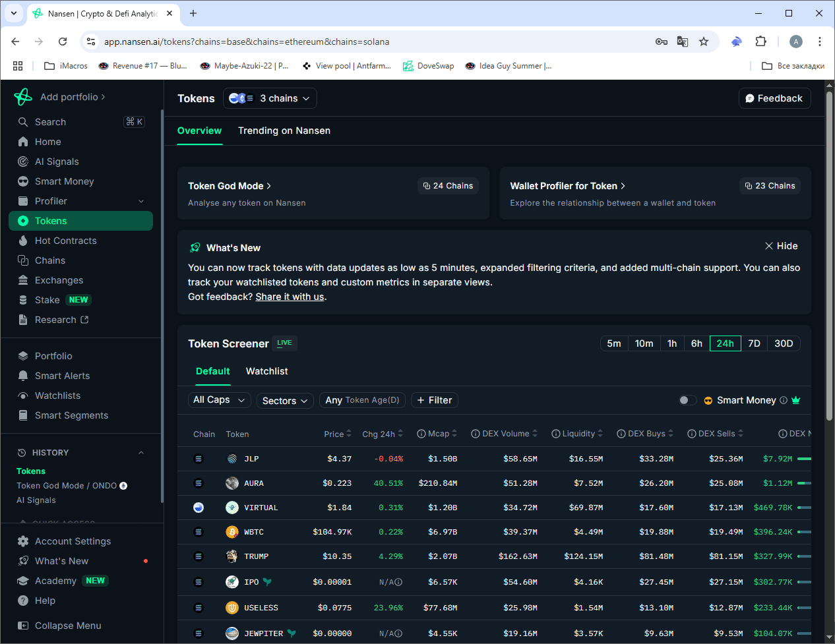The width and height of the screenshot is (835, 644).
Task: Open the AURA token row
Action: 494,483
